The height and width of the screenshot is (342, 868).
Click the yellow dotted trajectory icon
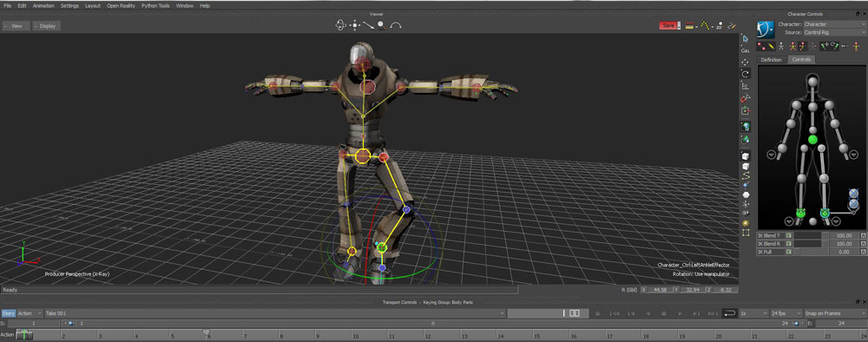pyautogui.click(x=704, y=25)
